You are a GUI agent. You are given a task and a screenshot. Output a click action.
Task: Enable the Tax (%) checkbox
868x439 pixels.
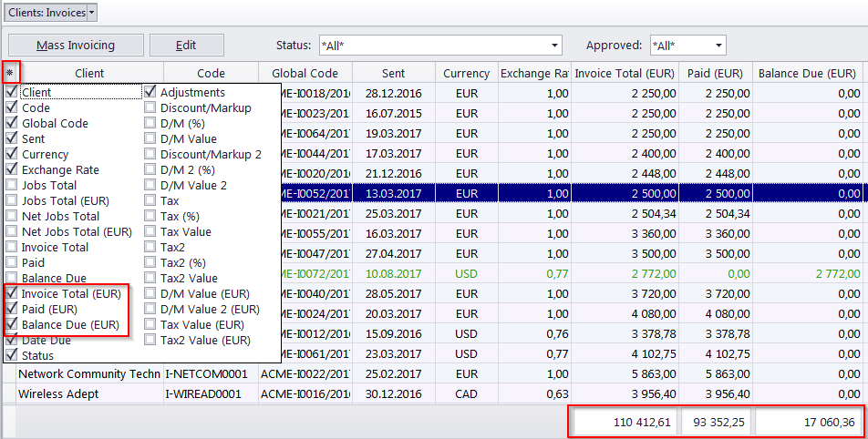click(150, 216)
